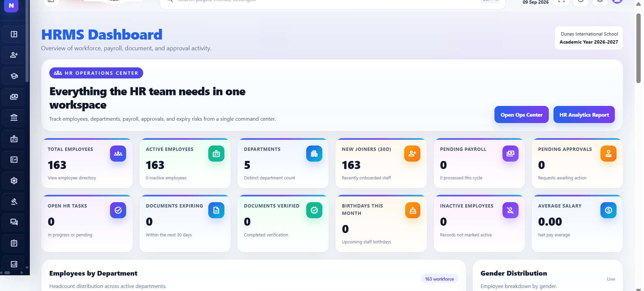Click the "HRMS Dashboard" heading

pos(102,35)
